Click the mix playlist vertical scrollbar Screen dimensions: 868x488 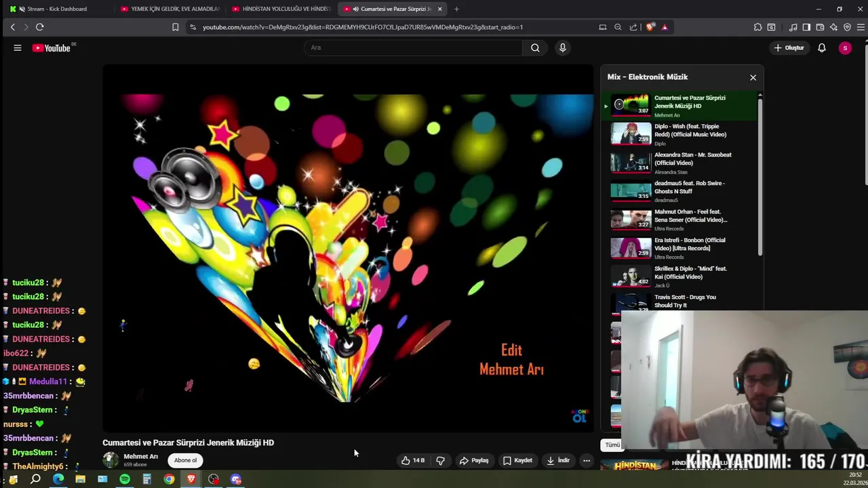pos(760,176)
